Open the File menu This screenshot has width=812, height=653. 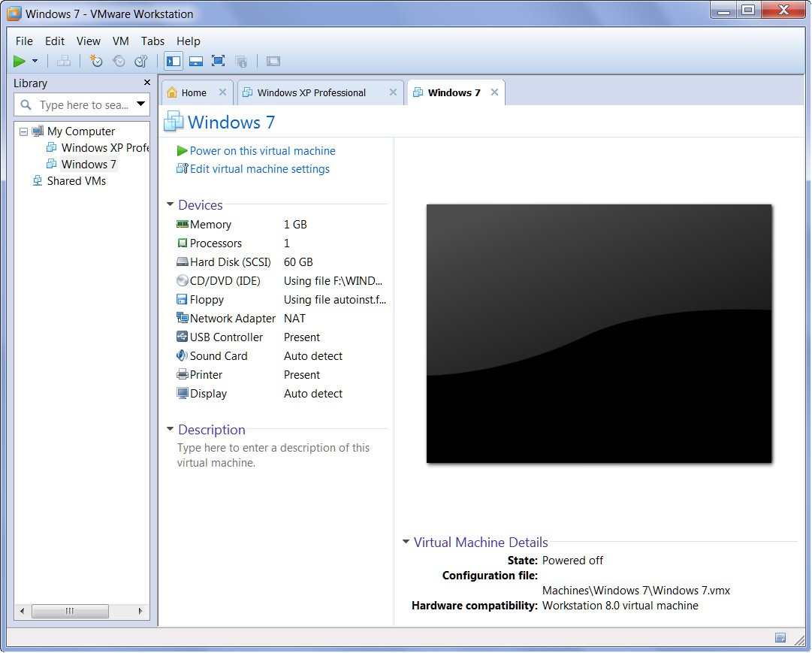24,41
